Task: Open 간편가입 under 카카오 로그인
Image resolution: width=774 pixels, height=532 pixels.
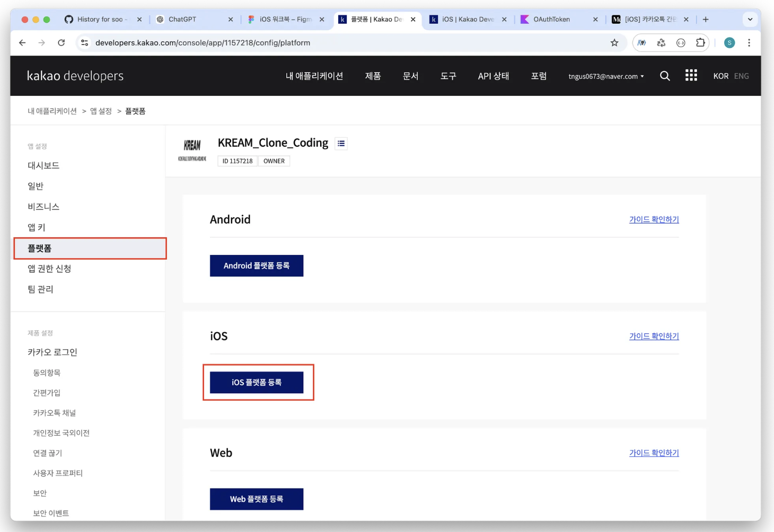Action: [47, 393]
